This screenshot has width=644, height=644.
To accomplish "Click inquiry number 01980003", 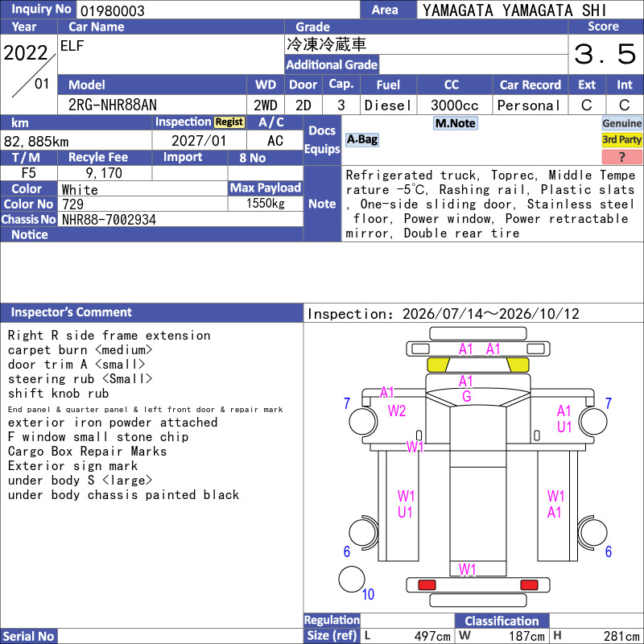I will pos(112,10).
